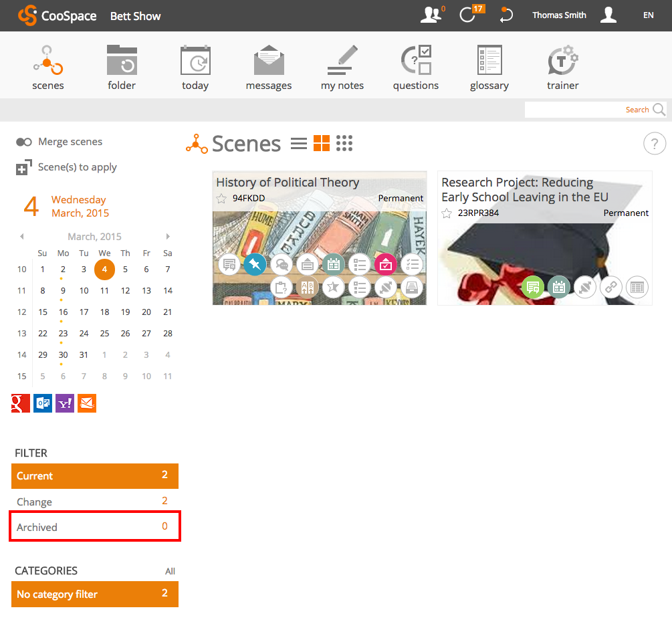
Task: Open the blue pinboard icon on History of Political Theory
Action: click(x=255, y=265)
